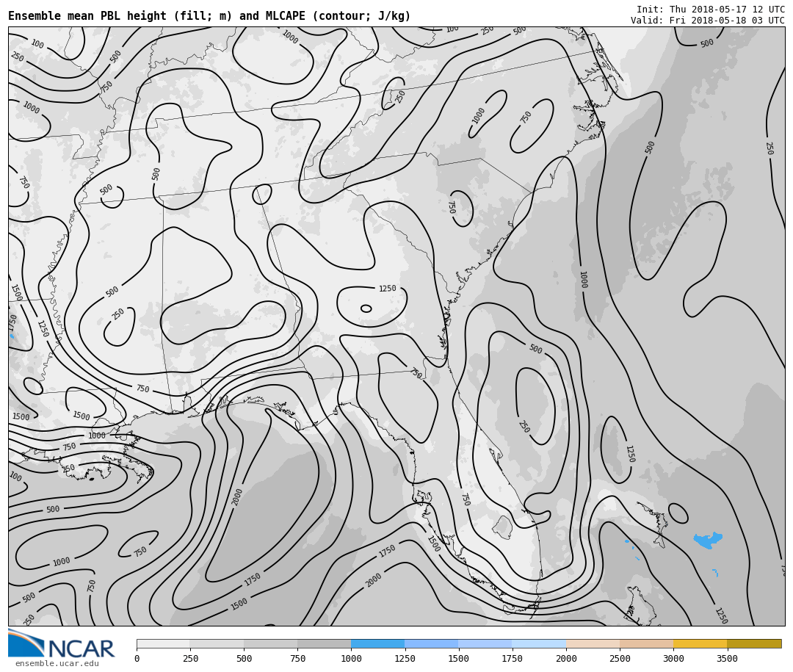The height and width of the screenshot is (672, 793).
Task: Click the 0-250 light gray colorbar segment
Action: pyautogui.click(x=163, y=643)
